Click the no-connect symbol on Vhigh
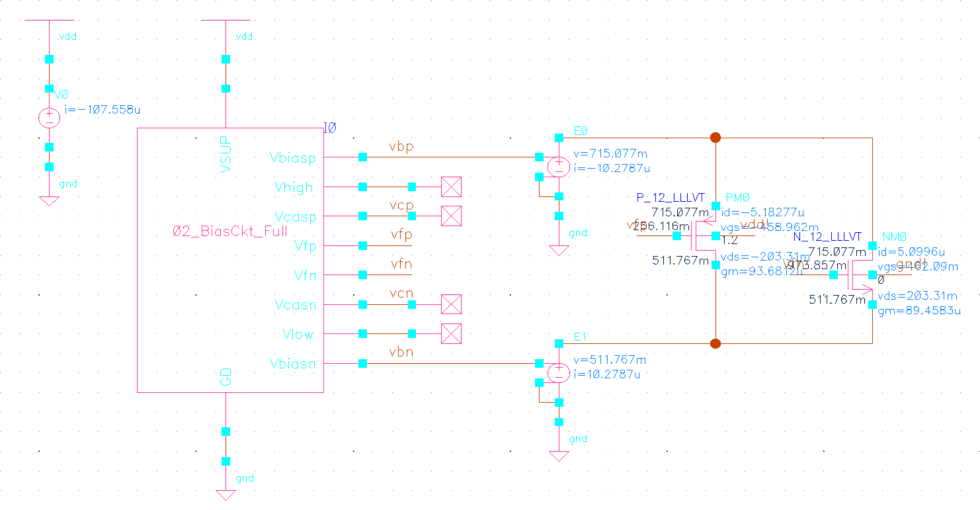 coord(451,187)
